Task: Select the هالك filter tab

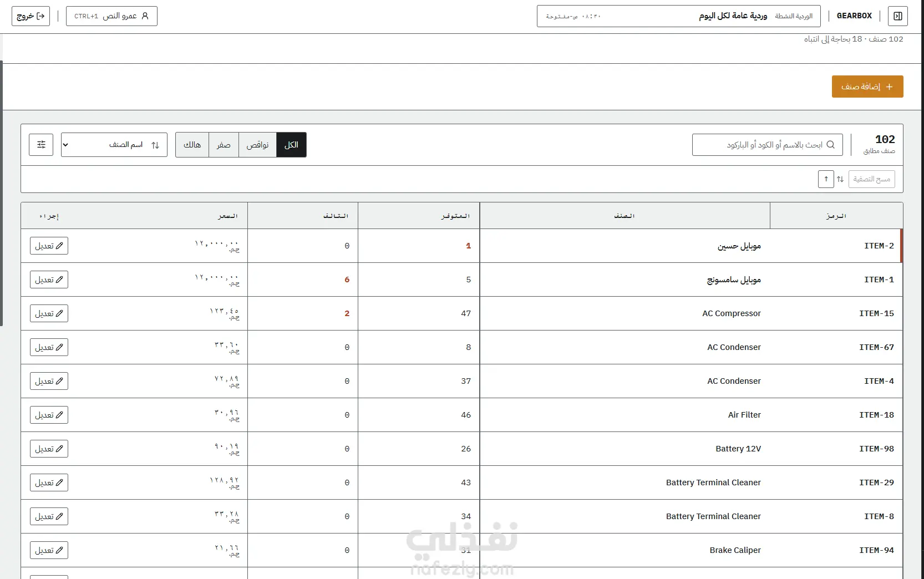Action: [192, 145]
